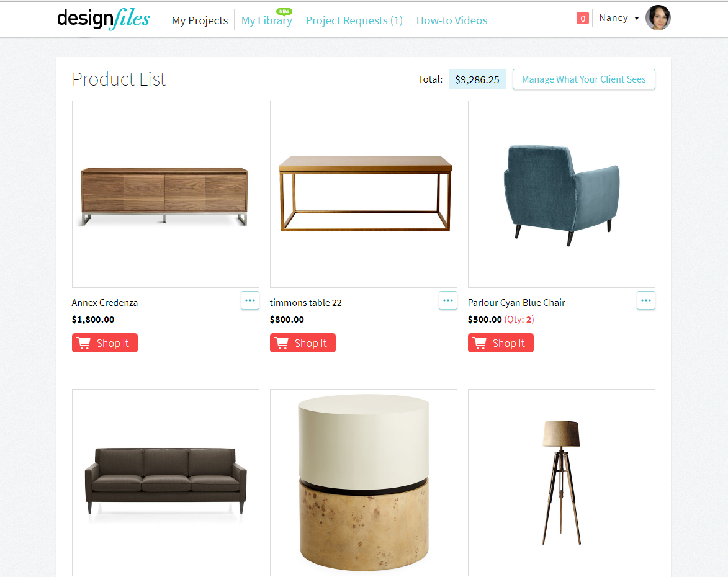728x577 pixels.
Task: Select the blue armchair product image
Action: [561, 194]
